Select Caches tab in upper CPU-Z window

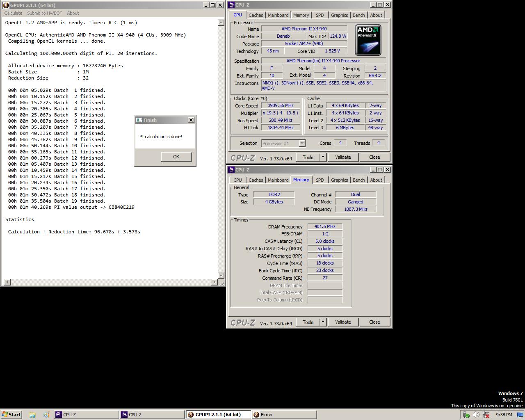(256, 15)
